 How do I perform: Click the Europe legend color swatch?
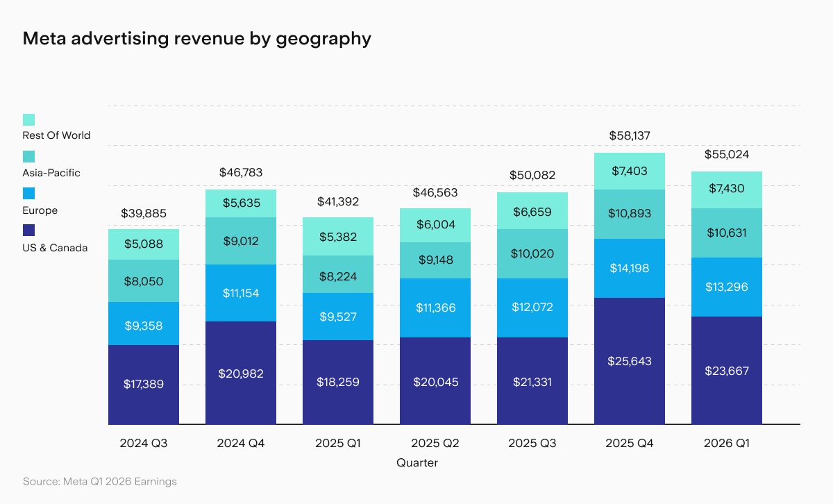click(x=28, y=193)
